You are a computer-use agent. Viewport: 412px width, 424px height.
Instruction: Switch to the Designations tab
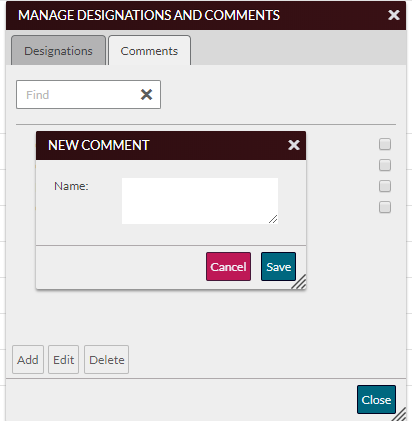pyautogui.click(x=58, y=51)
